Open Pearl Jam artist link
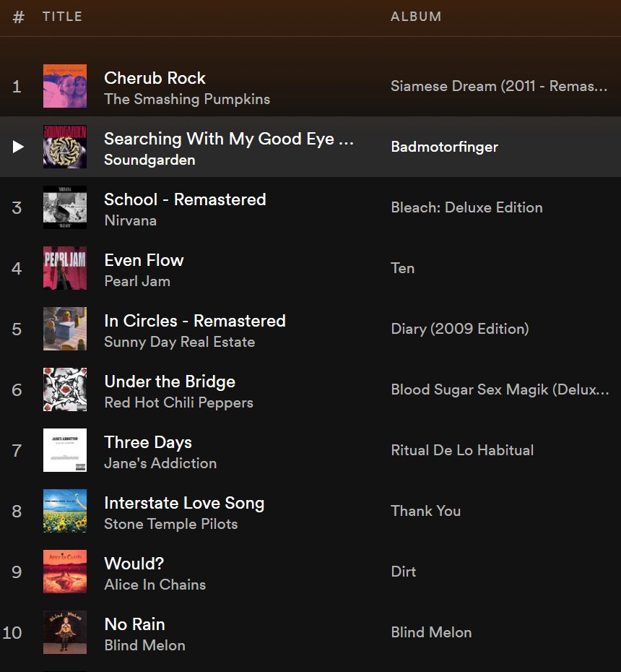This screenshot has width=621, height=672. (x=137, y=281)
